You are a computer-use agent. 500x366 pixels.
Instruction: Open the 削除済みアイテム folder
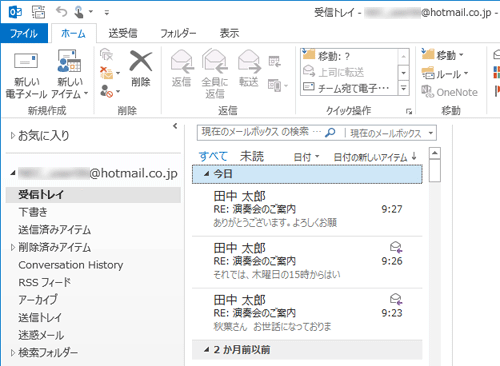tap(55, 247)
